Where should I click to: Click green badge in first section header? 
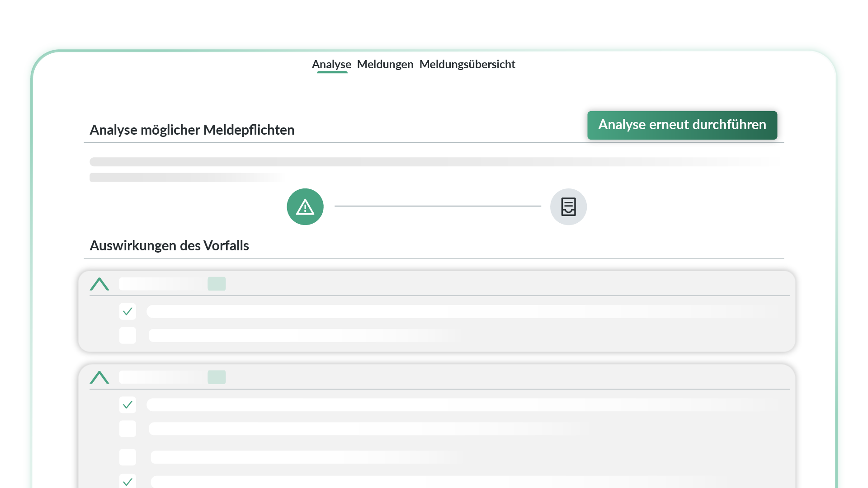[x=217, y=284]
